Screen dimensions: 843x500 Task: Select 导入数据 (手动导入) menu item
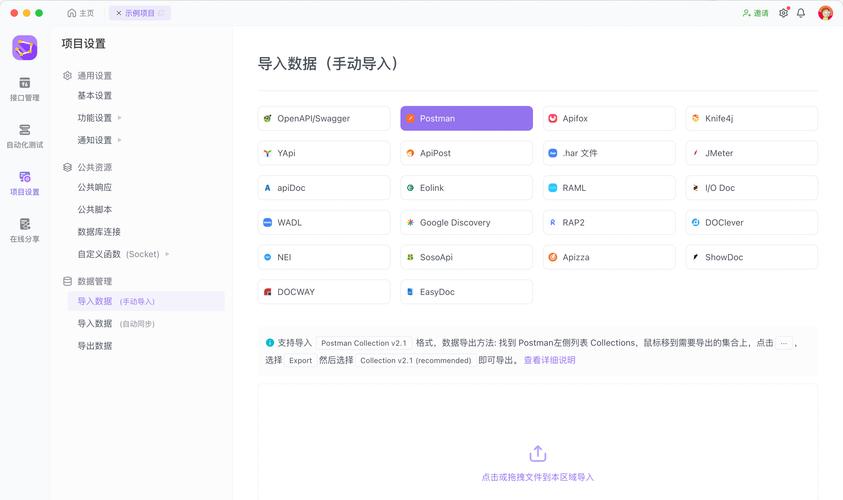(x=146, y=301)
